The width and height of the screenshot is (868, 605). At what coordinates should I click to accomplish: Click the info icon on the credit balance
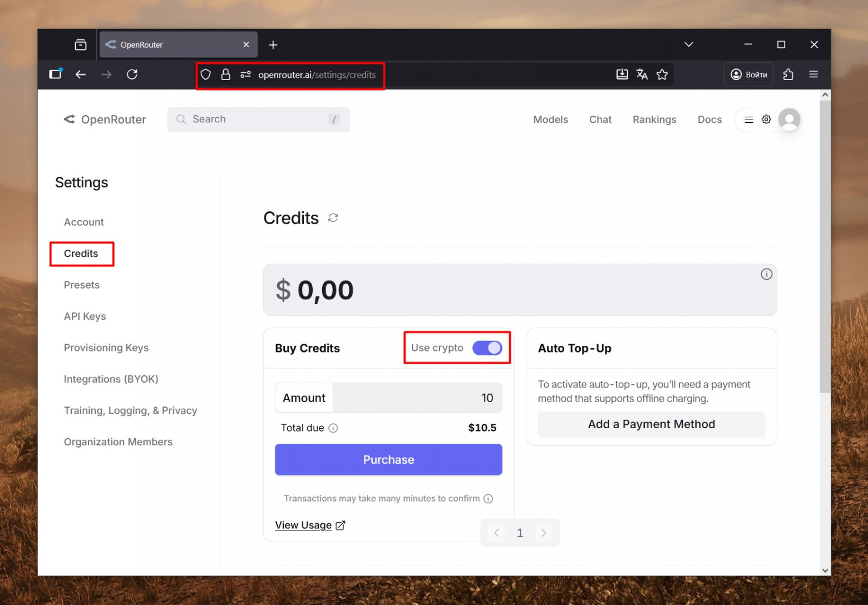tap(766, 274)
